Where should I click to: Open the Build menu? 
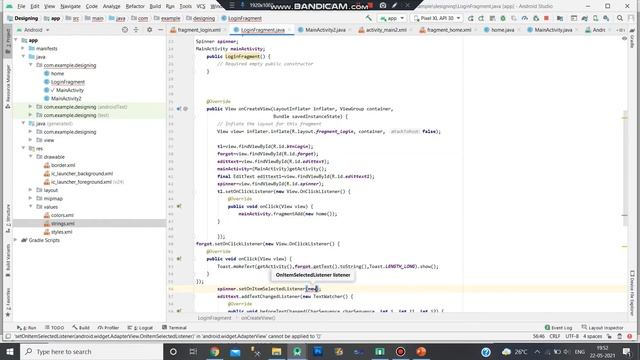[155, 7]
